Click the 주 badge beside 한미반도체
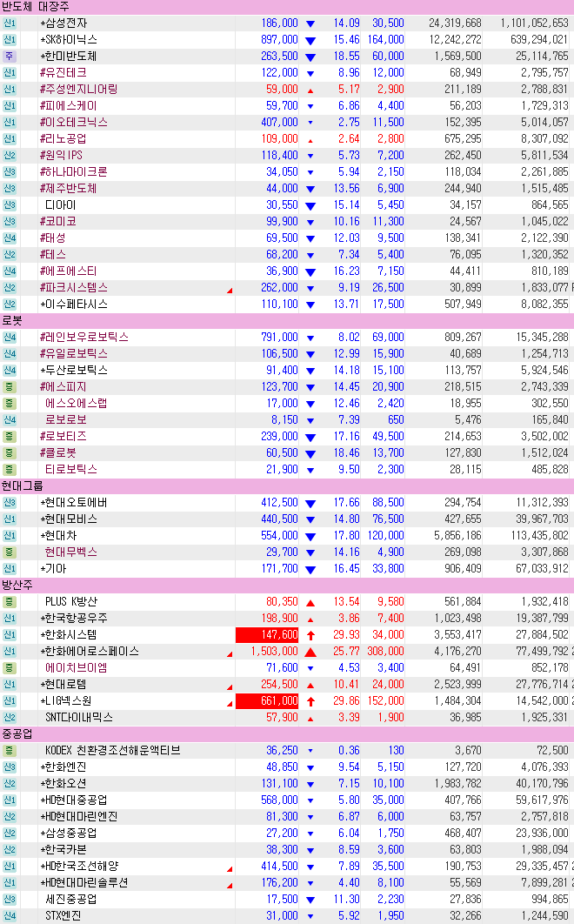574x924 pixels. tap(10, 56)
